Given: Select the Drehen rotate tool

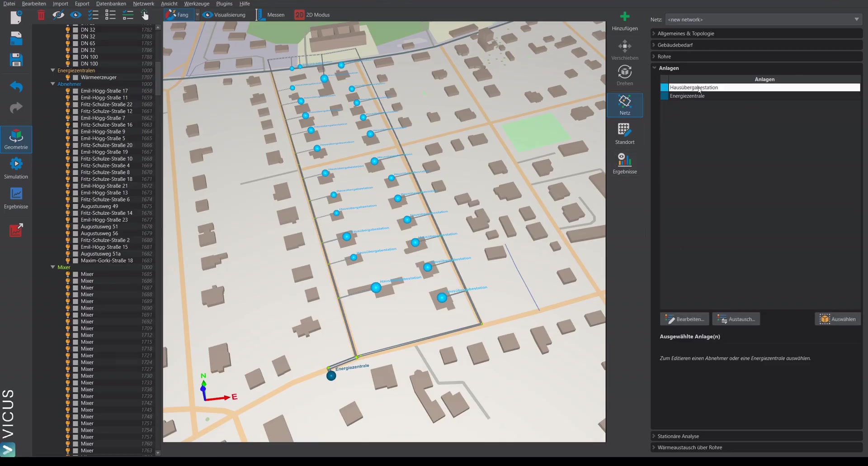Looking at the screenshot, I should pyautogui.click(x=625, y=76).
